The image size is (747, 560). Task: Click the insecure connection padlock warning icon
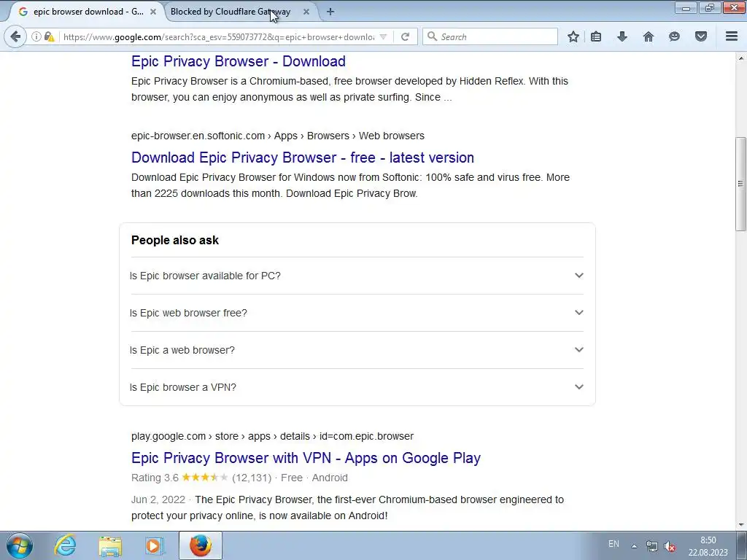click(x=49, y=36)
